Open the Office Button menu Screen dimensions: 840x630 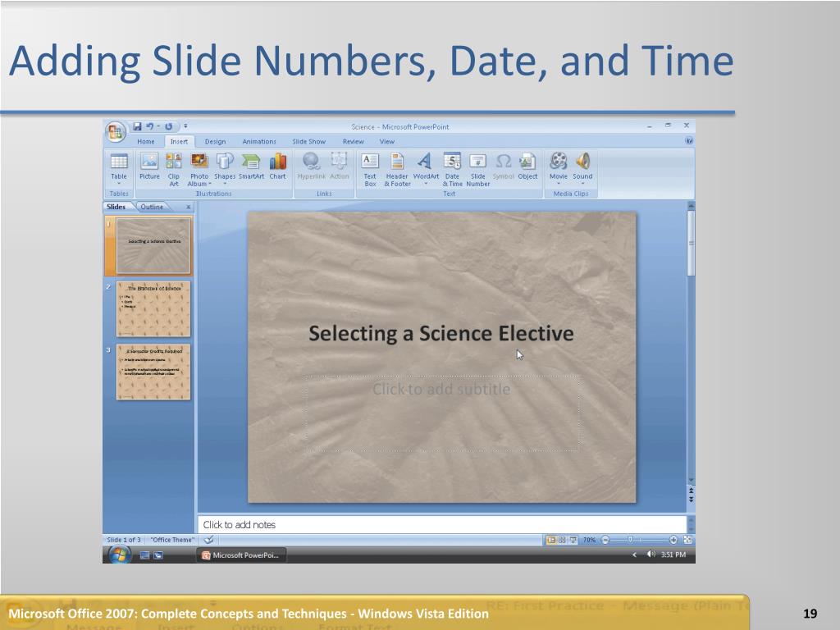(x=115, y=131)
